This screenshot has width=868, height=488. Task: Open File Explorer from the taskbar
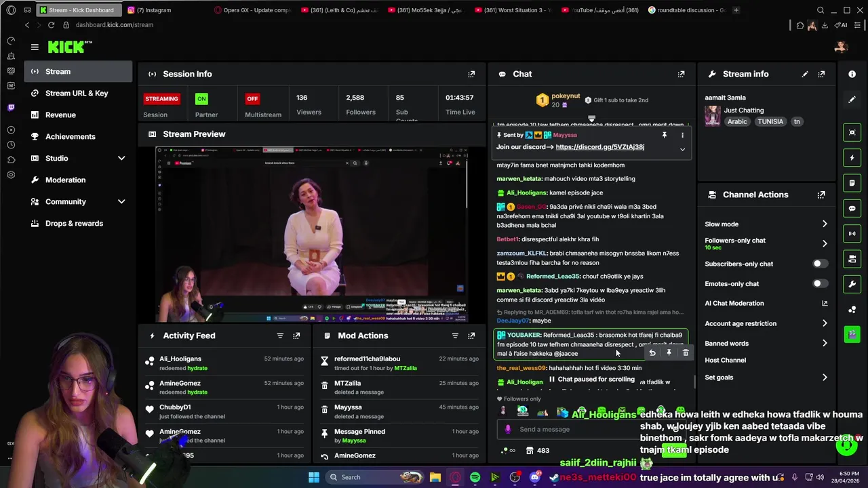click(435, 477)
